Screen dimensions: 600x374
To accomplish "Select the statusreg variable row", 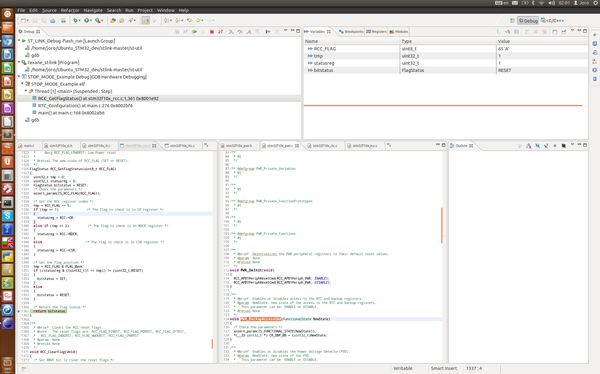I will [446, 63].
